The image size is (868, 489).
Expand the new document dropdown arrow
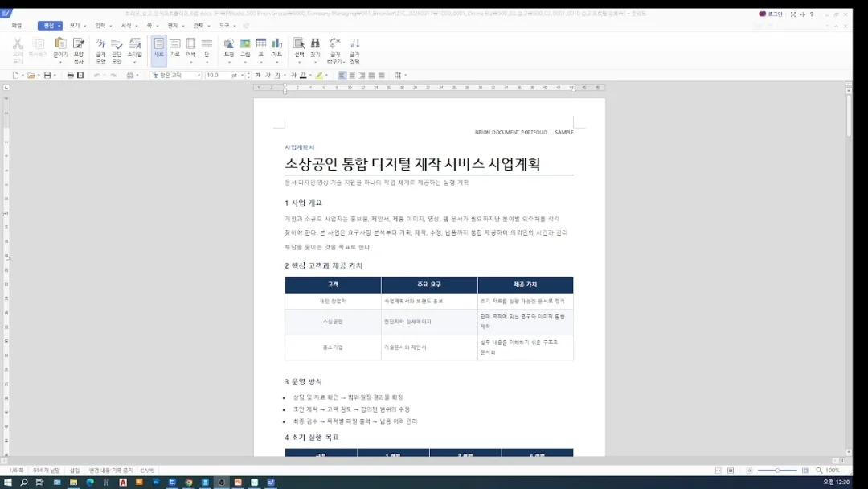click(23, 76)
